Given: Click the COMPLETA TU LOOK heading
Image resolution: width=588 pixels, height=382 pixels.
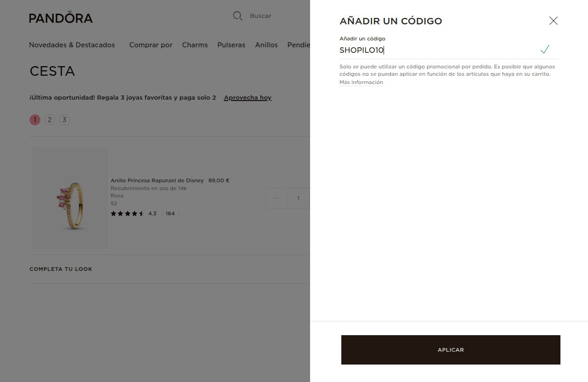Looking at the screenshot, I should (61, 269).
